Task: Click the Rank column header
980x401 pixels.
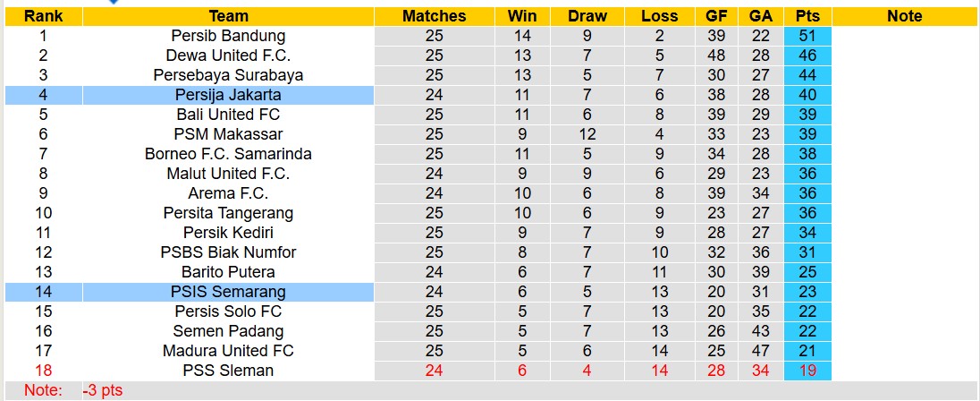Action: (x=43, y=16)
